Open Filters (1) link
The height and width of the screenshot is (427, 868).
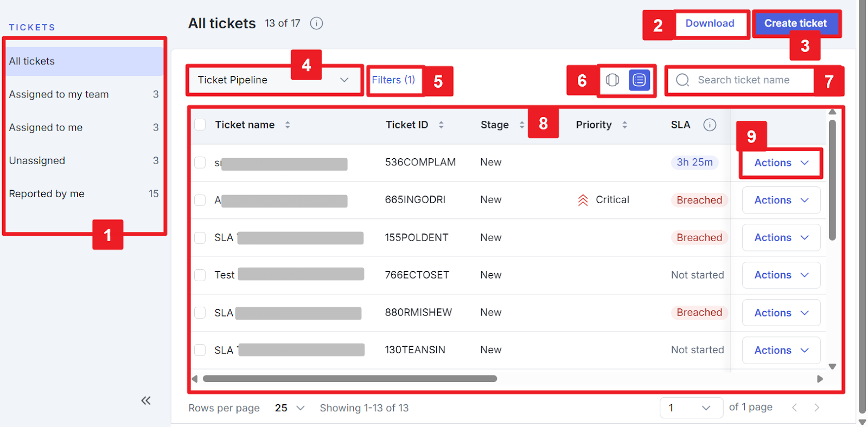[x=393, y=80]
